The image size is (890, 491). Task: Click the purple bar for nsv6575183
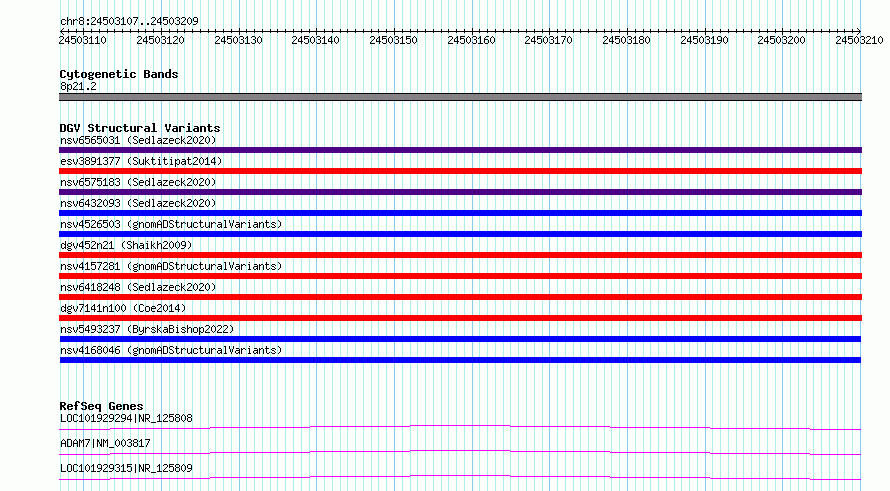[x=460, y=192]
